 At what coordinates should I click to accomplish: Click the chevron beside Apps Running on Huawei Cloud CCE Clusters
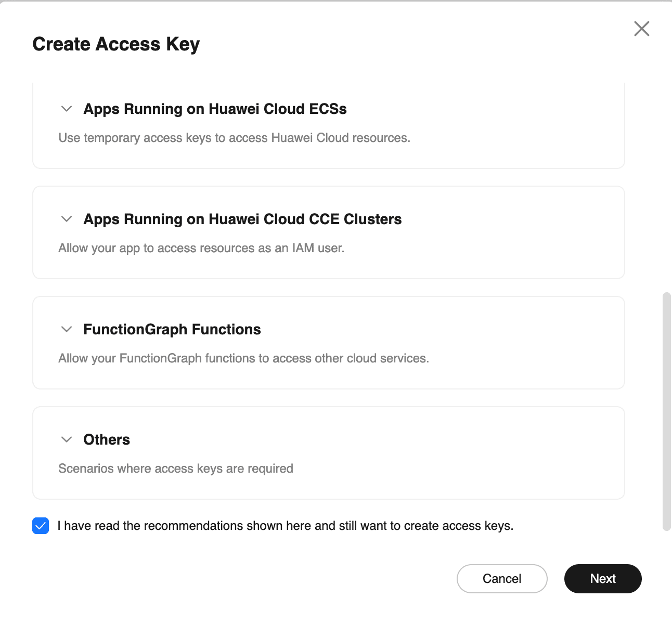(x=66, y=219)
